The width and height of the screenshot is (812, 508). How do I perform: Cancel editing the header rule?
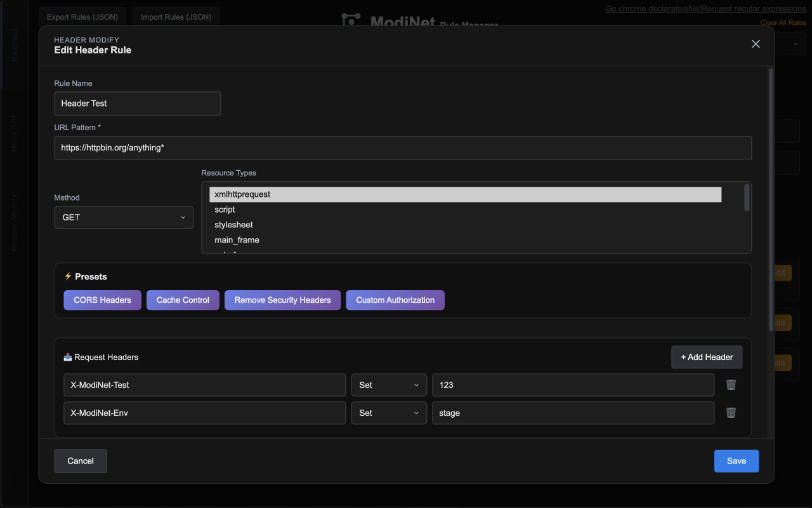coord(80,461)
